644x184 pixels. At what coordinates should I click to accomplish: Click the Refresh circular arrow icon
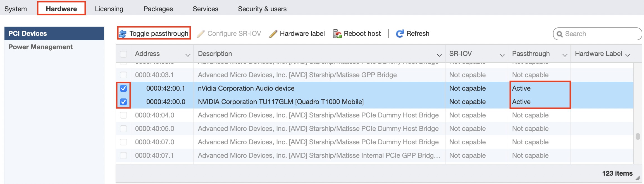pyautogui.click(x=400, y=34)
